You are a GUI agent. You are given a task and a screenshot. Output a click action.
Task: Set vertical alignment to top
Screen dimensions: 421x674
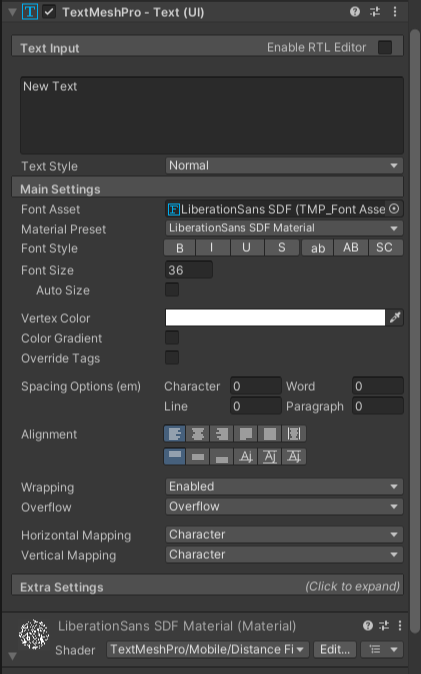pyautogui.click(x=175, y=456)
